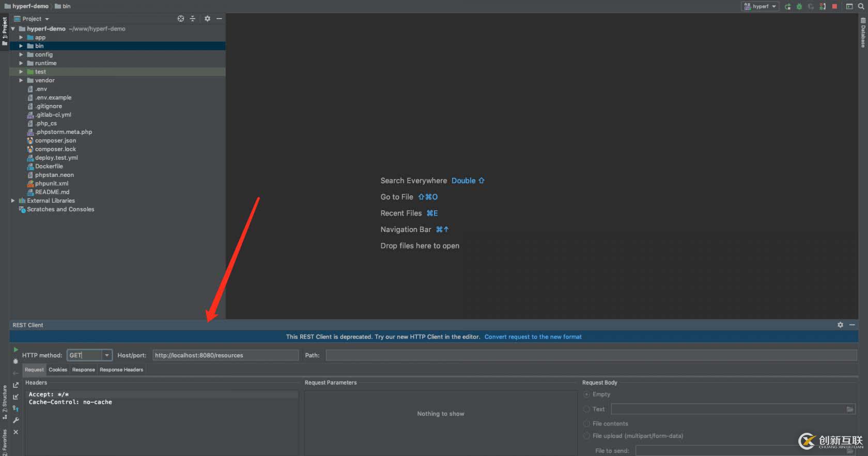Open the terminal layout icon in top toolbar
This screenshot has height=456, width=868.
(x=849, y=6)
